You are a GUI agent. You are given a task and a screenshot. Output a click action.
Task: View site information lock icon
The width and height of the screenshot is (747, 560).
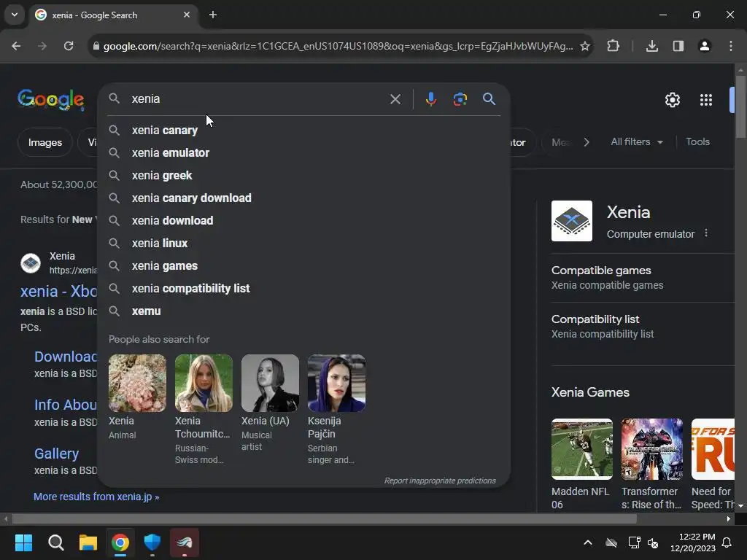pyautogui.click(x=96, y=46)
